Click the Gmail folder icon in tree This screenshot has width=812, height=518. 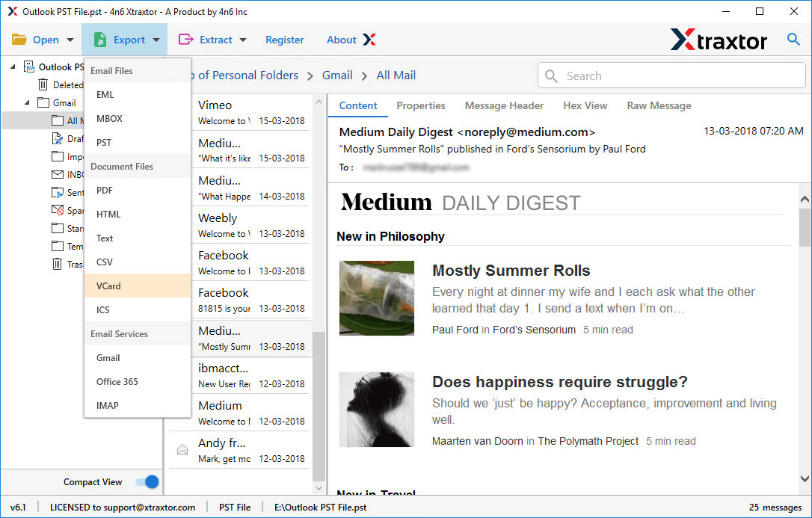pyautogui.click(x=43, y=102)
